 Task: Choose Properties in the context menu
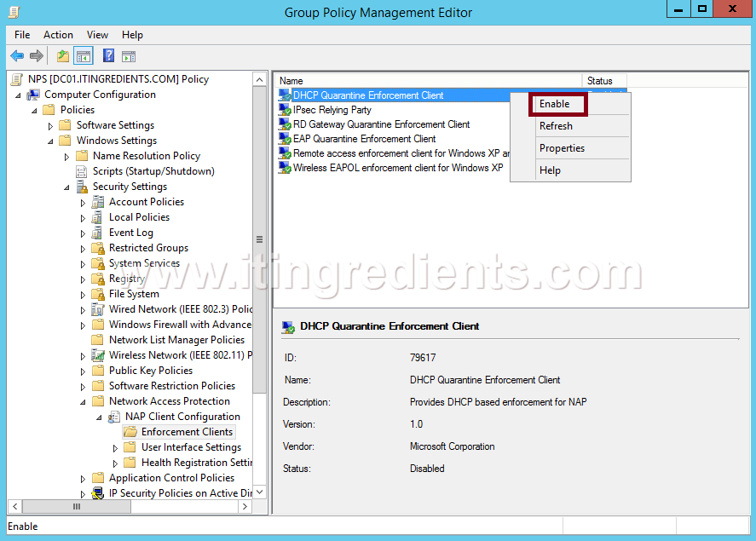[562, 148]
